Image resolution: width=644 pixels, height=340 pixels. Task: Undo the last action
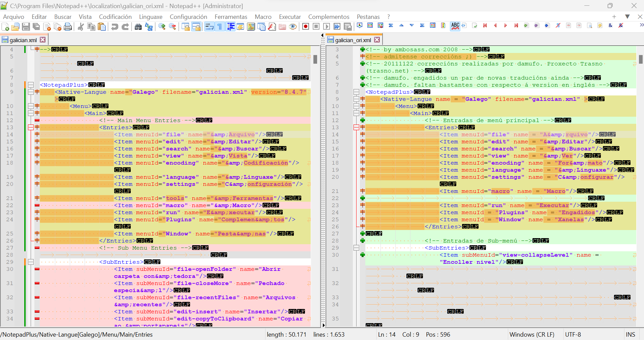point(115,27)
